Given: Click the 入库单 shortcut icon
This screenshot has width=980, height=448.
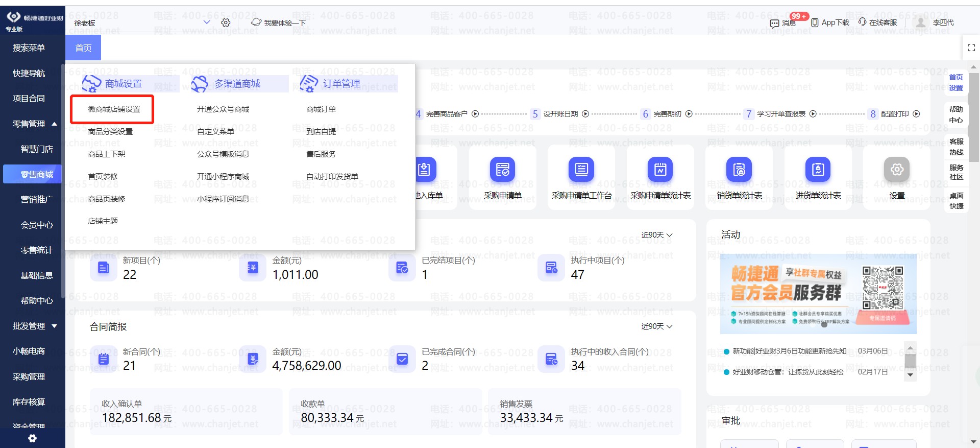Looking at the screenshot, I should coord(426,170).
